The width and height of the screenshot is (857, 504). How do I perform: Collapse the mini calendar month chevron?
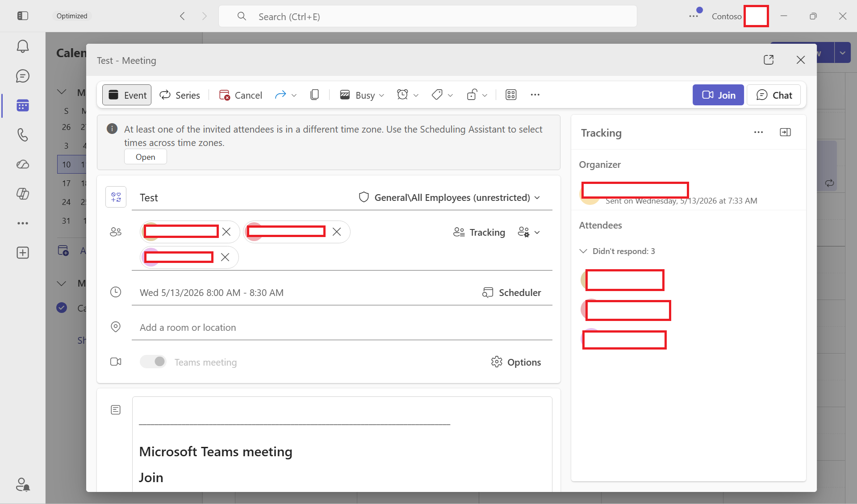tap(62, 92)
